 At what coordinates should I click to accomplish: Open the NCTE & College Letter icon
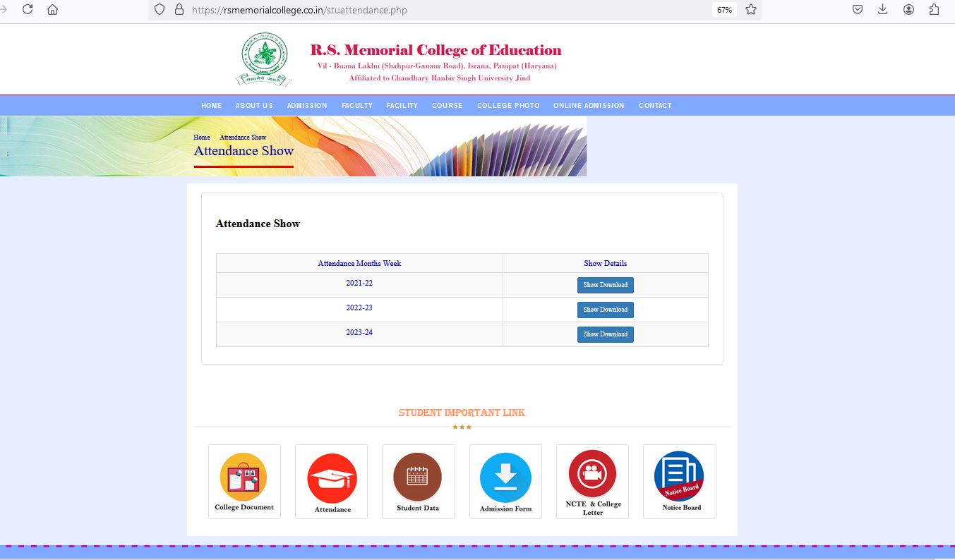(x=592, y=474)
